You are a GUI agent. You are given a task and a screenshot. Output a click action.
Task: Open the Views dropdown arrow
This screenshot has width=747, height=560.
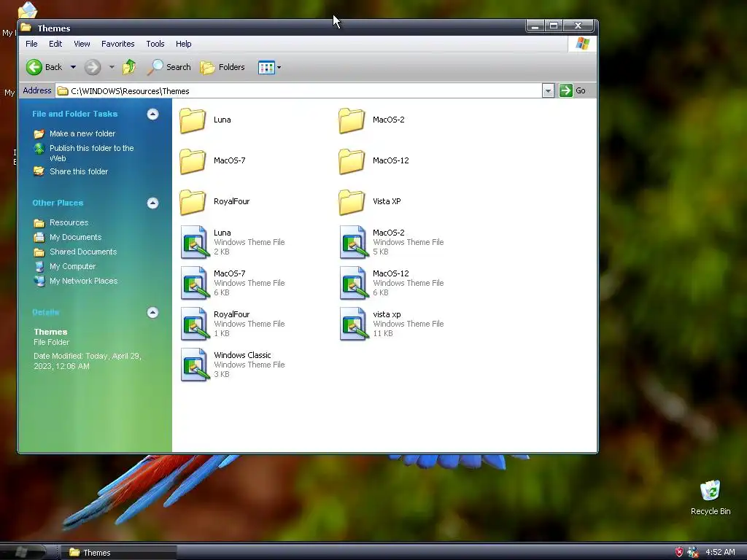(x=279, y=68)
